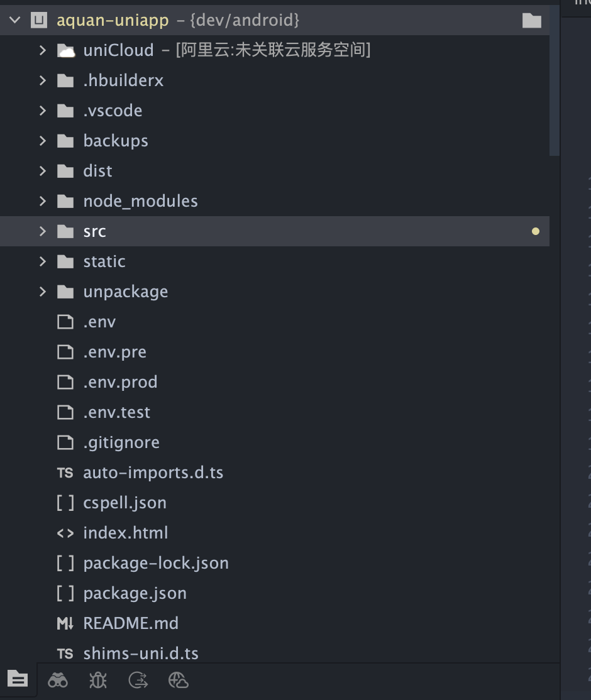
Task: Click the explorer panel vertical scrollbar
Action: coord(554,82)
